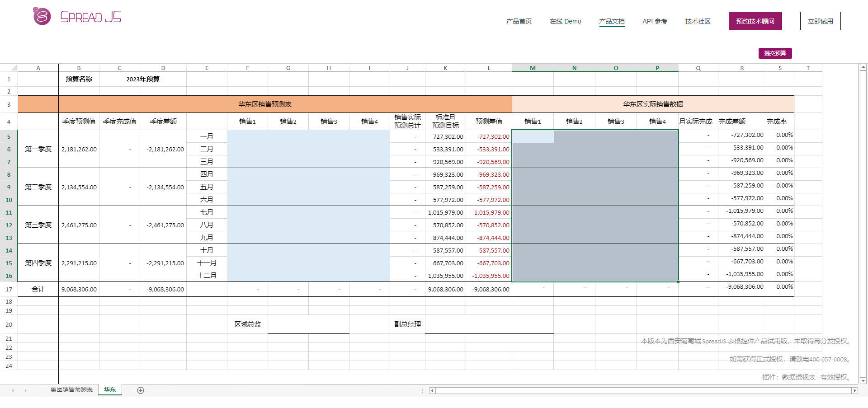Open the 技术社区 link
Viewport: 868px width, 408px height.
point(698,21)
